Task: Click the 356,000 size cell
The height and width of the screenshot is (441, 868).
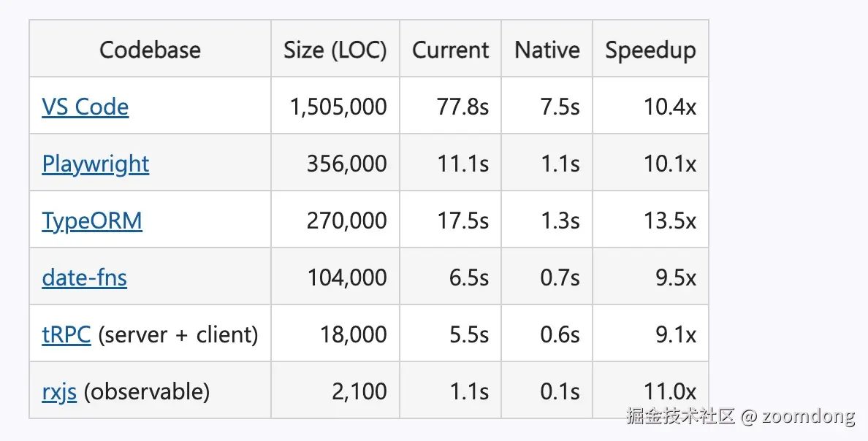Action: (x=347, y=164)
